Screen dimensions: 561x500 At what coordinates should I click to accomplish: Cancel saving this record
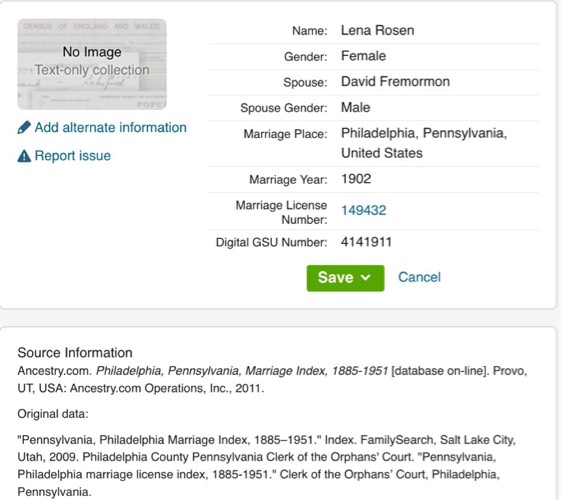[x=419, y=277]
